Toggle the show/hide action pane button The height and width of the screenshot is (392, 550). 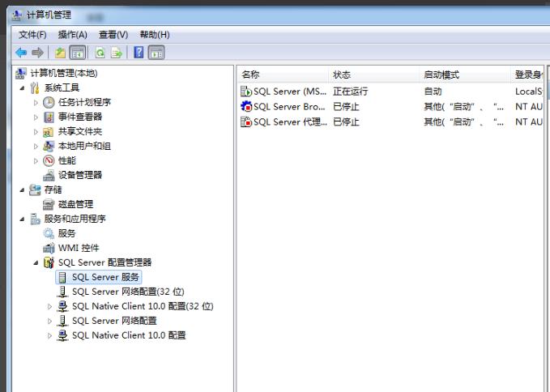point(156,53)
